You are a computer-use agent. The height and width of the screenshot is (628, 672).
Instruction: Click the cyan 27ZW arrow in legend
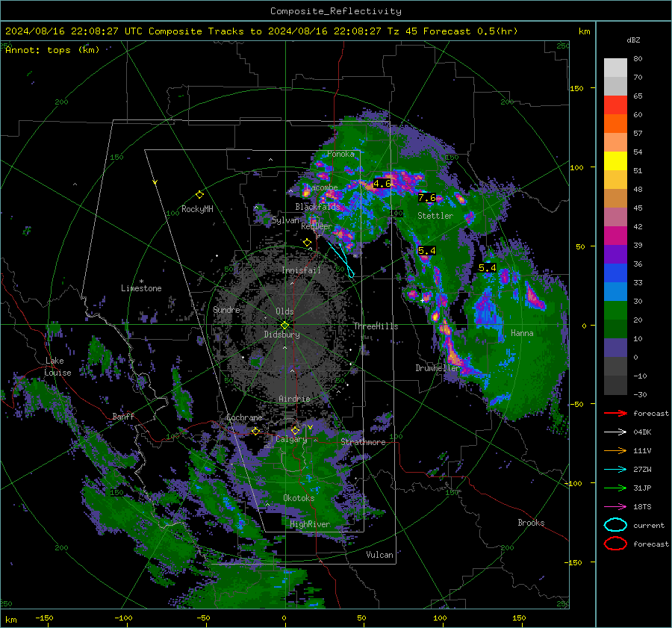tap(615, 470)
